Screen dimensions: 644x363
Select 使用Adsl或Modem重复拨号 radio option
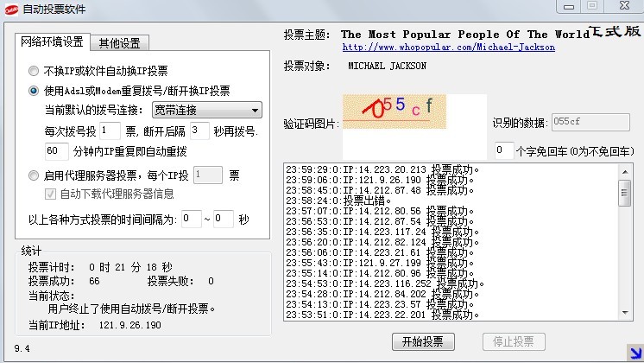[34, 90]
